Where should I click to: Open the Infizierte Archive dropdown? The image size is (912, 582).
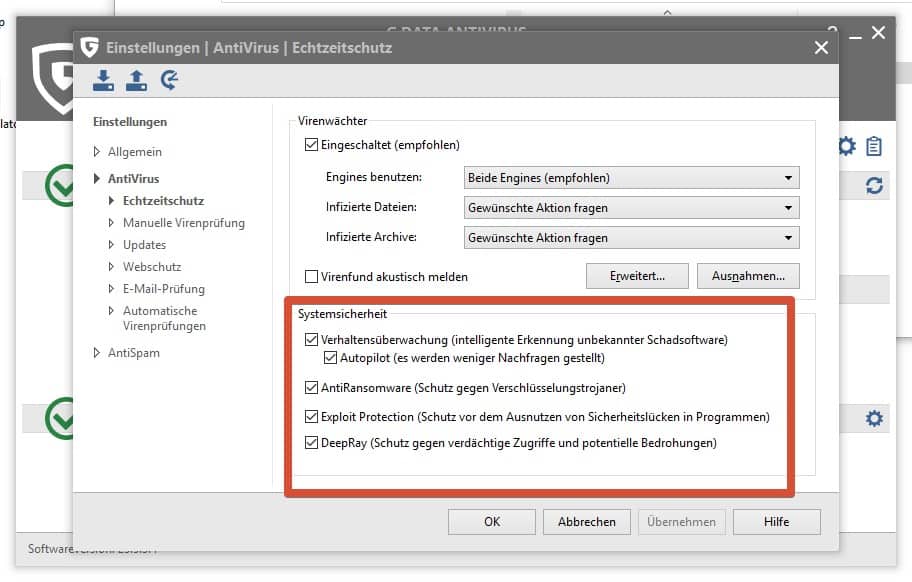tap(631, 238)
